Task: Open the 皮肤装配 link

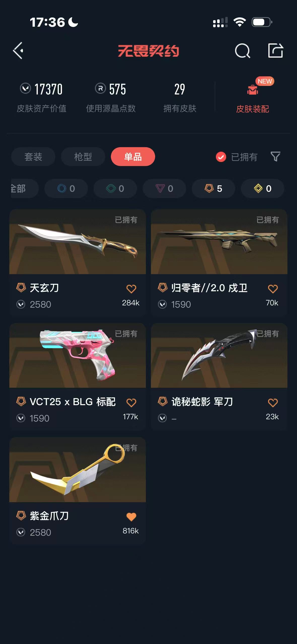Action: click(x=253, y=109)
